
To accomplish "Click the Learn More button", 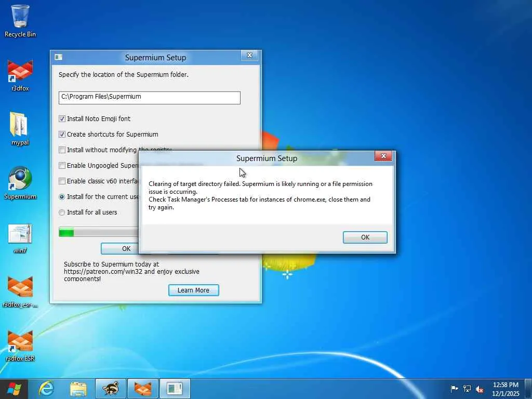I will 193,290.
